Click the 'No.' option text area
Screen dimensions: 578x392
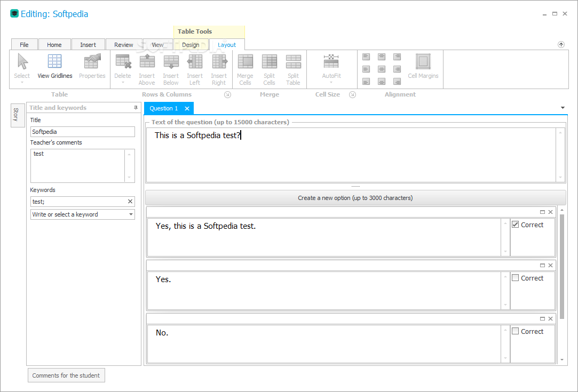click(x=324, y=344)
